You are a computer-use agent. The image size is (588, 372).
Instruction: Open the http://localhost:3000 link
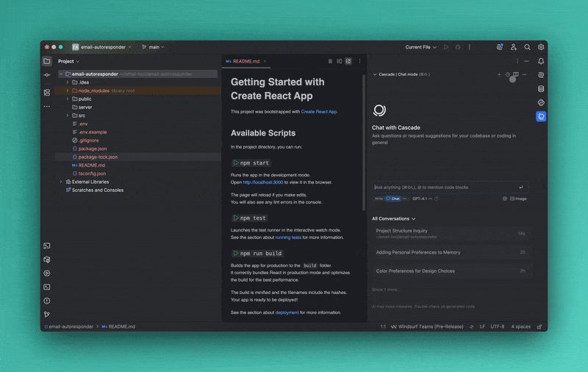click(263, 182)
